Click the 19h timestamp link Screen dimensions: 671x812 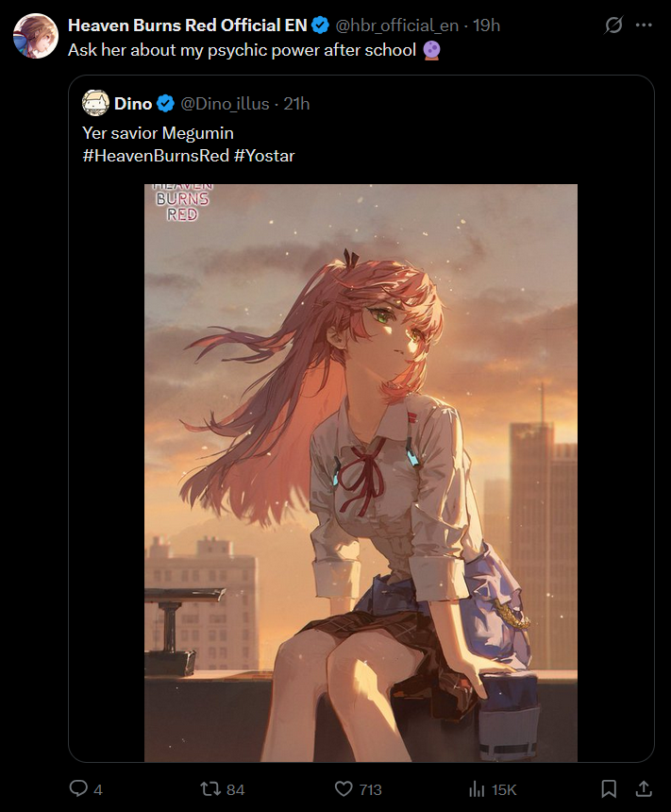coord(486,25)
